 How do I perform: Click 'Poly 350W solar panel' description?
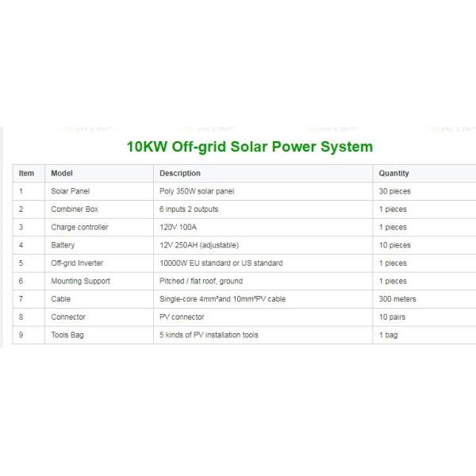point(197,191)
